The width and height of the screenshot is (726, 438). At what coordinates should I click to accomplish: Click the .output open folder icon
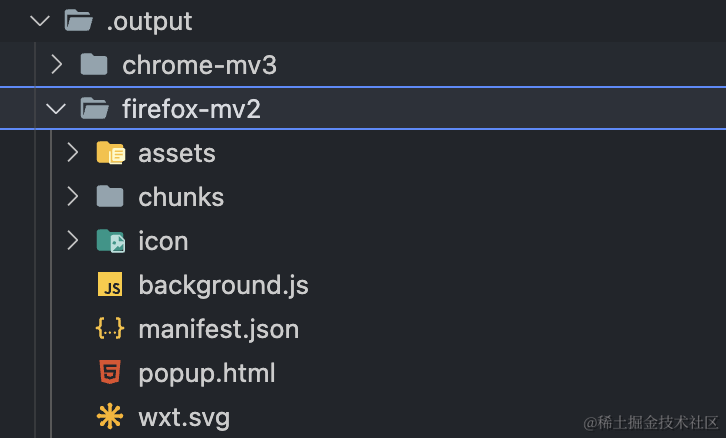point(77,21)
